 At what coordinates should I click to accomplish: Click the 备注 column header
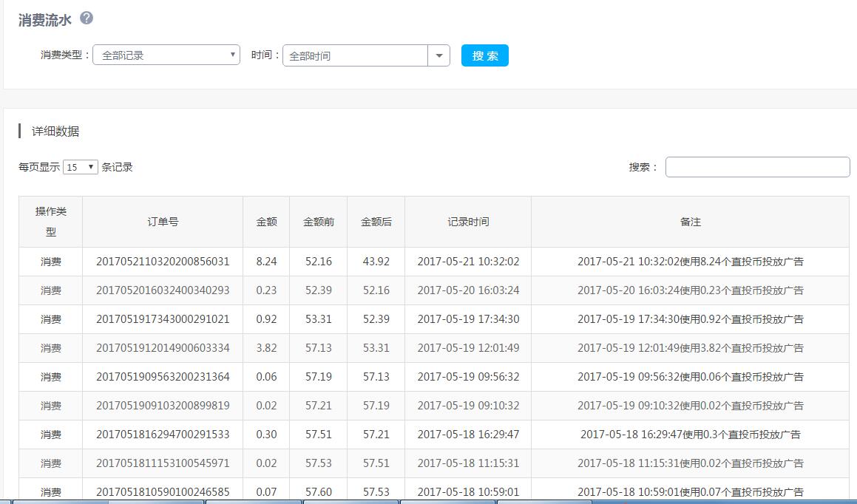691,222
